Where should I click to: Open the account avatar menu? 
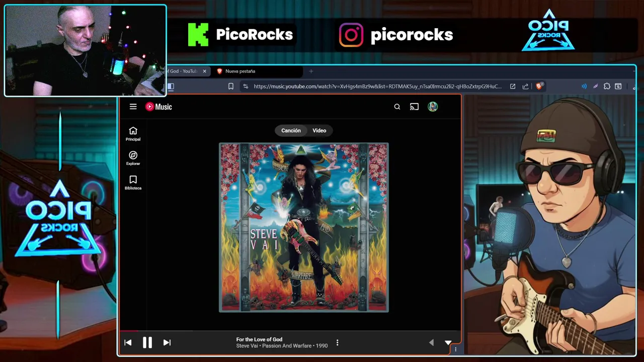pyautogui.click(x=433, y=107)
